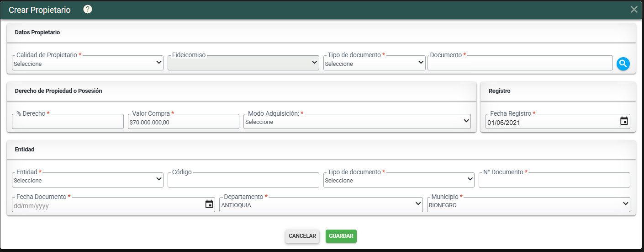The width and height of the screenshot is (644, 252).
Task: Open the Modo Adquisición dropdown
Action: pyautogui.click(x=357, y=121)
